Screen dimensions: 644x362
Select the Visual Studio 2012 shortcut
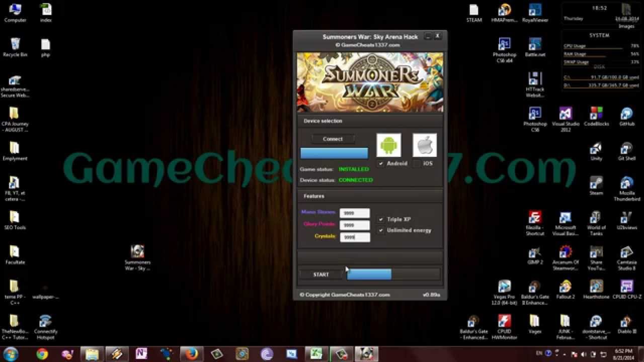coord(566,120)
